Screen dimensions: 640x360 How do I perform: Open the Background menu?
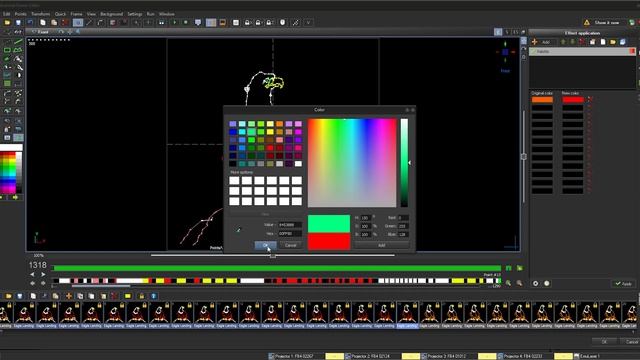pos(111,14)
